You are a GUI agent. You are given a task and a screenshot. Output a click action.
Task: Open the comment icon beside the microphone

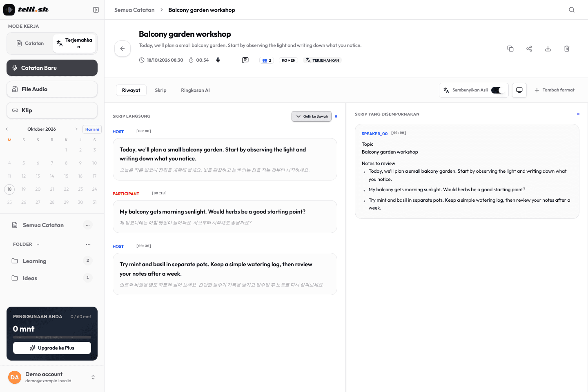point(245,60)
